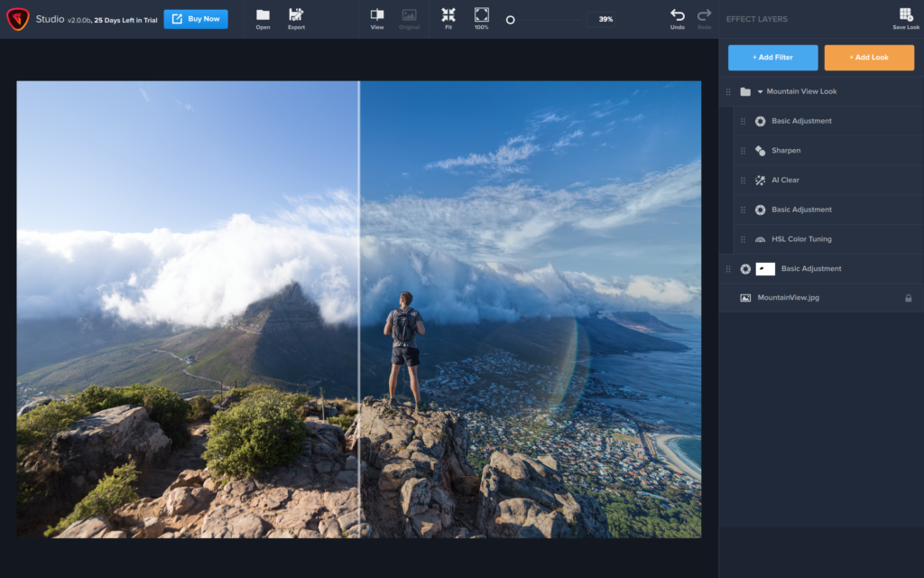Save the current Look
The height and width of the screenshot is (578, 924).
(x=906, y=18)
